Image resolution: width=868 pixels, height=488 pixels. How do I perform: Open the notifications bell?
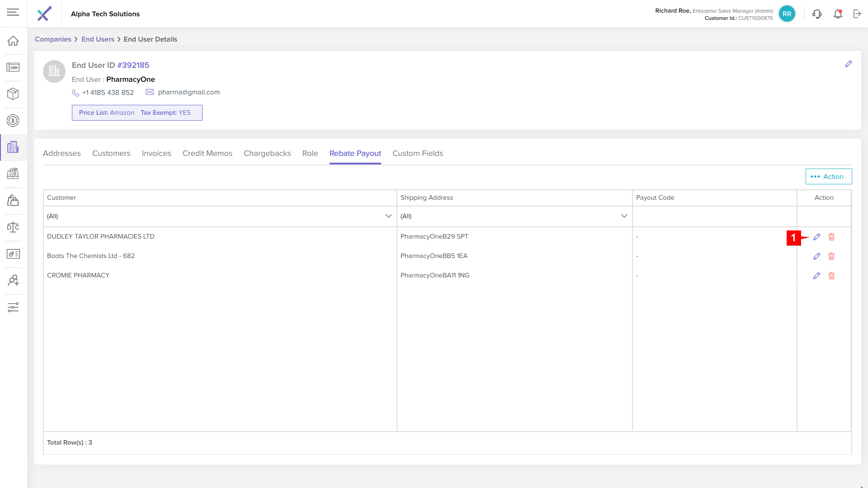click(838, 14)
